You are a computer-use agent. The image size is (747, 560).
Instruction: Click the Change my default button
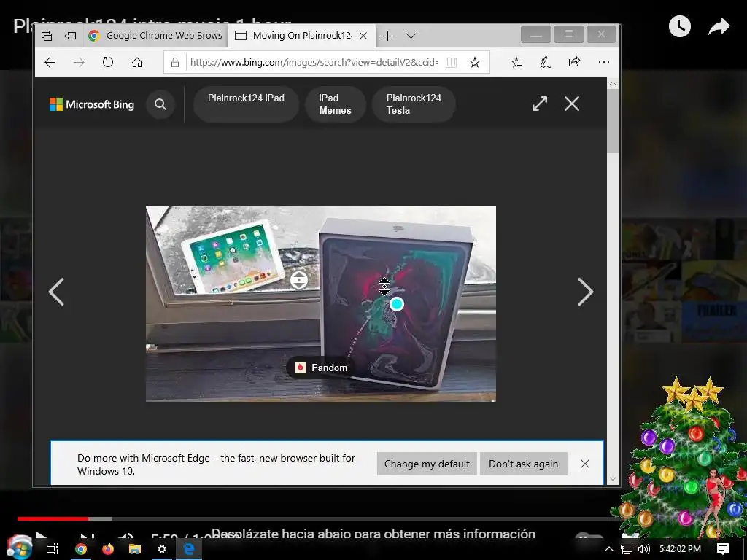tap(427, 464)
